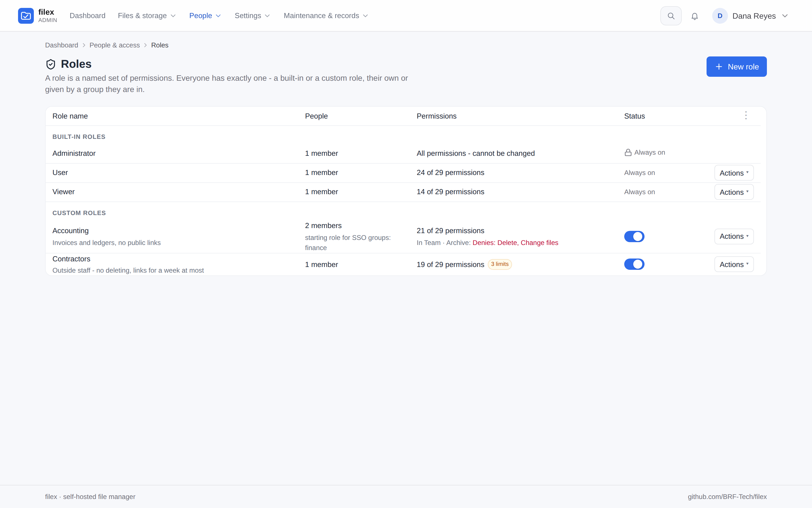Open People & access breadcrumb link
The image size is (812, 508).
click(114, 45)
